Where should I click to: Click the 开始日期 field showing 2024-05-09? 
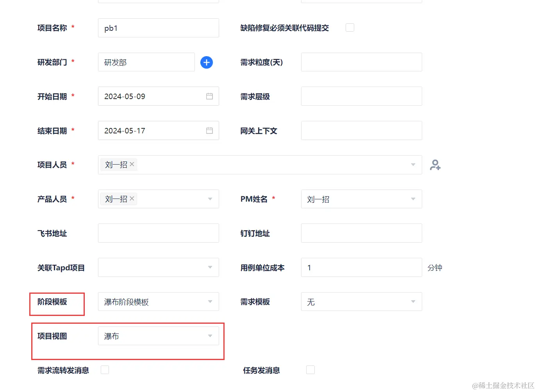pos(159,96)
